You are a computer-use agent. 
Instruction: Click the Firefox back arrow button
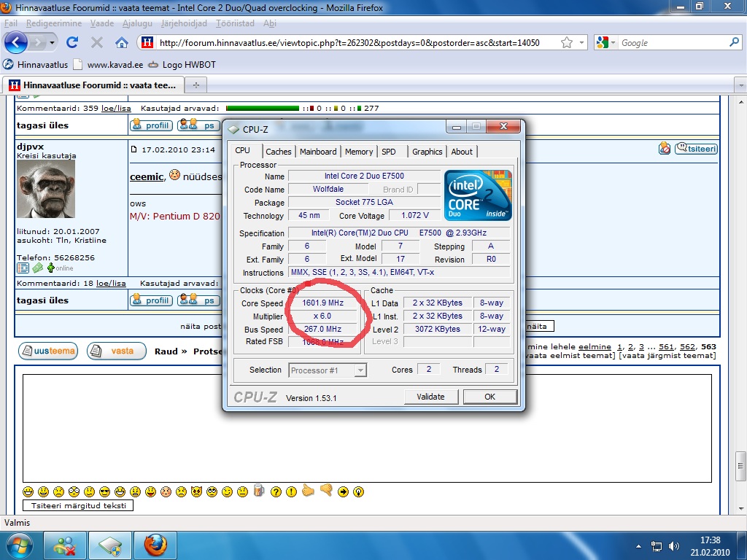(16, 43)
